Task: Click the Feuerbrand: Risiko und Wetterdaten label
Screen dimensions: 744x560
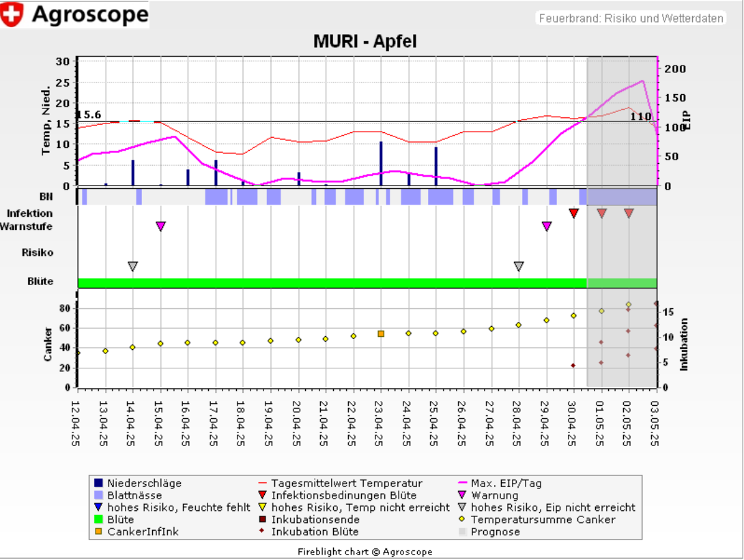Action: point(631,18)
